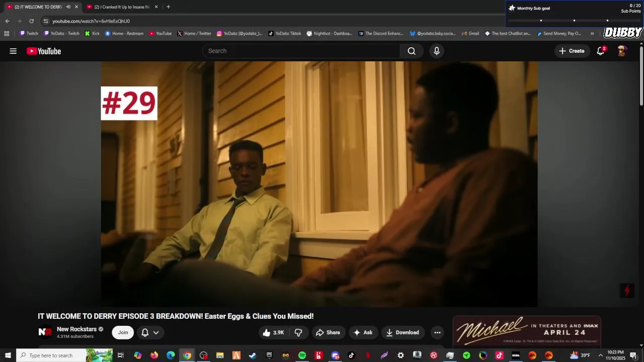Viewport: 644px width, 362px height.
Task: Click the Monthly Sub goal progress bar
Action: pyautogui.click(x=574, y=21)
